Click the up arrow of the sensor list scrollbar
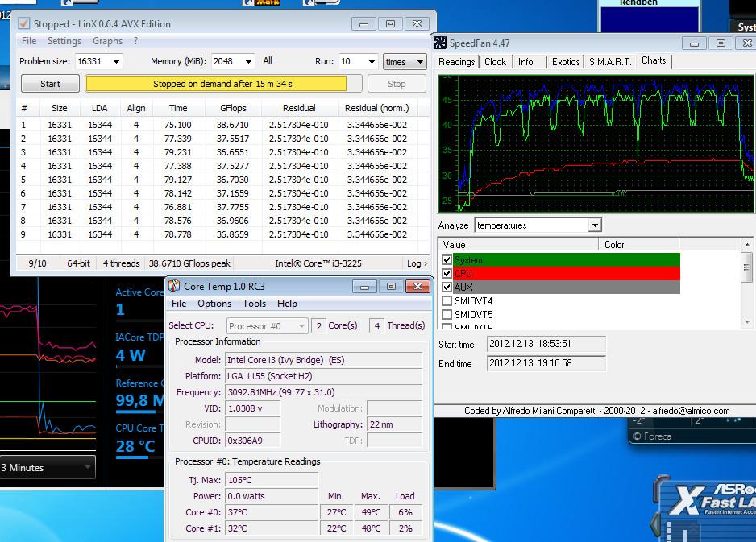The image size is (756, 542). tap(747, 245)
